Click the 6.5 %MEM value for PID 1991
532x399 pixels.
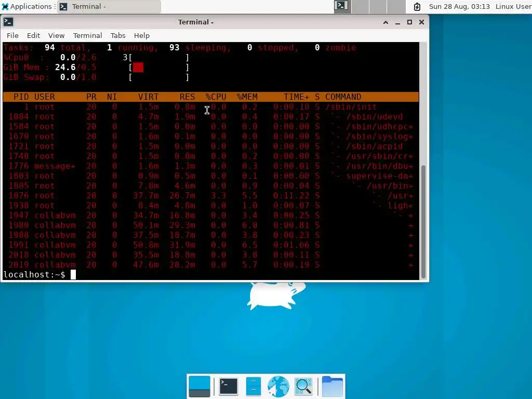(x=250, y=245)
